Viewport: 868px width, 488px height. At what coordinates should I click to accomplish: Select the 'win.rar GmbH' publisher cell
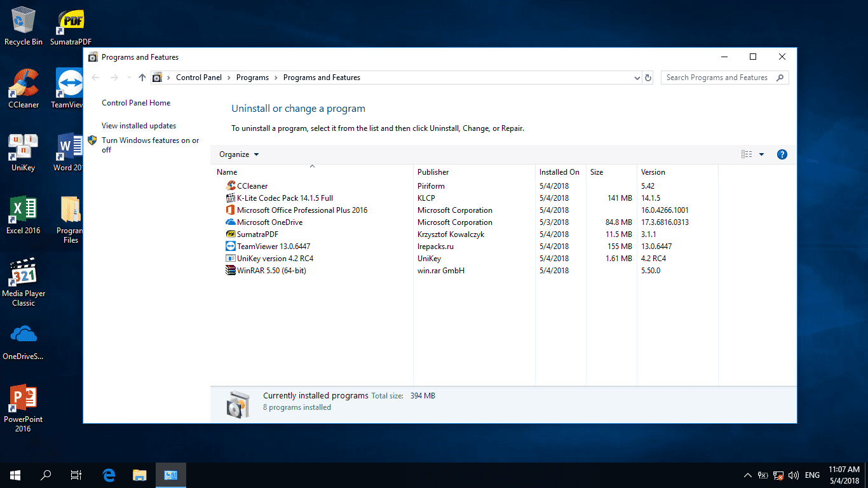(441, 271)
